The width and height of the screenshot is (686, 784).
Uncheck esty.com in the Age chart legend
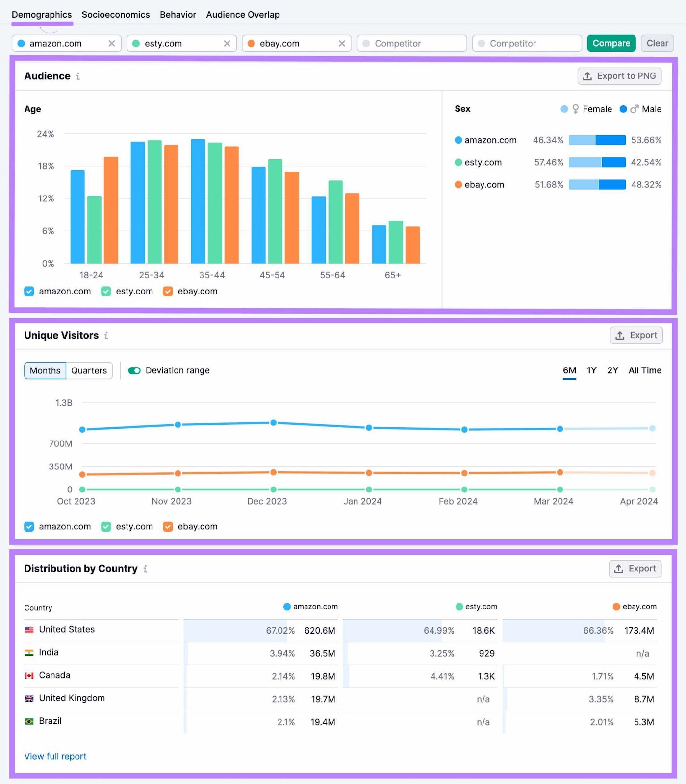[x=106, y=292]
